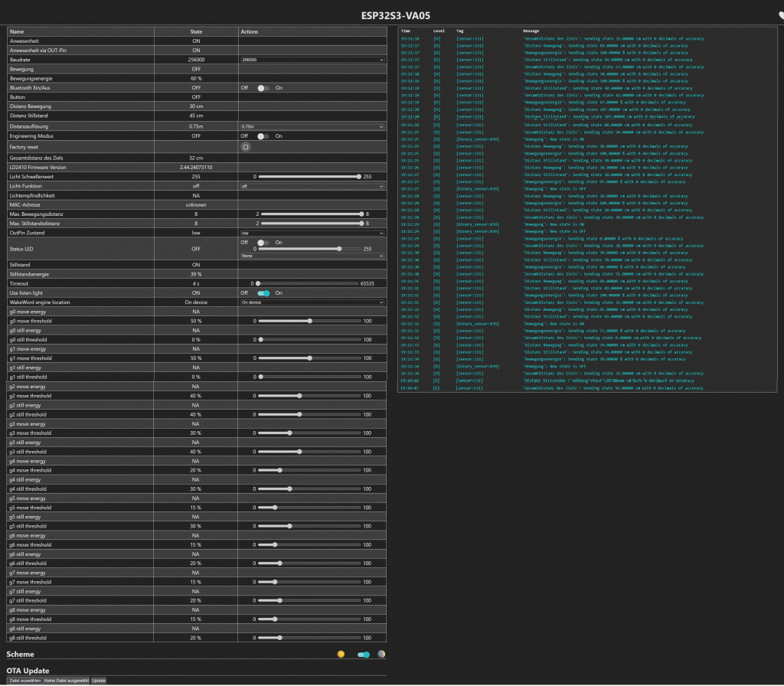This screenshot has height=686, width=784.
Task: Turn on the Engineering Modus toggle
Action: (263, 136)
